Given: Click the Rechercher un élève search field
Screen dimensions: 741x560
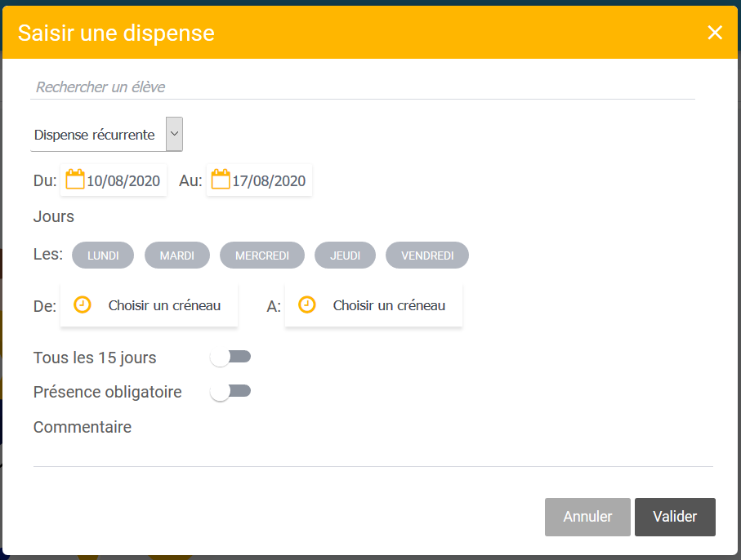Looking at the screenshot, I should point(363,87).
